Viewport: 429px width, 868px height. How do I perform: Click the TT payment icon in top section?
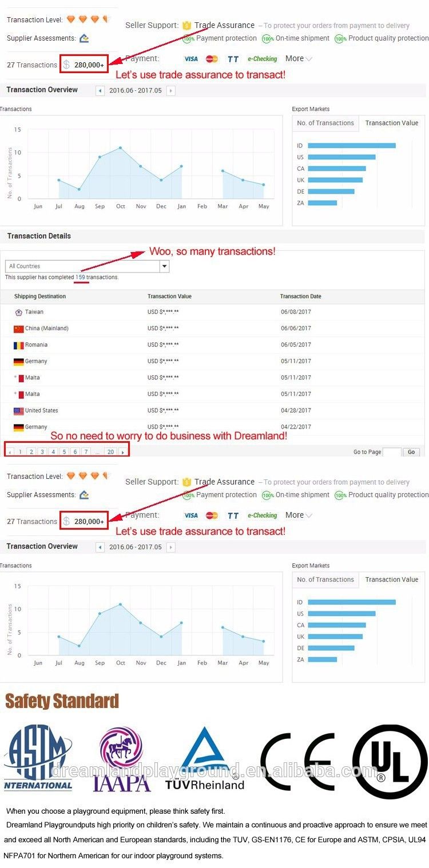click(x=233, y=59)
